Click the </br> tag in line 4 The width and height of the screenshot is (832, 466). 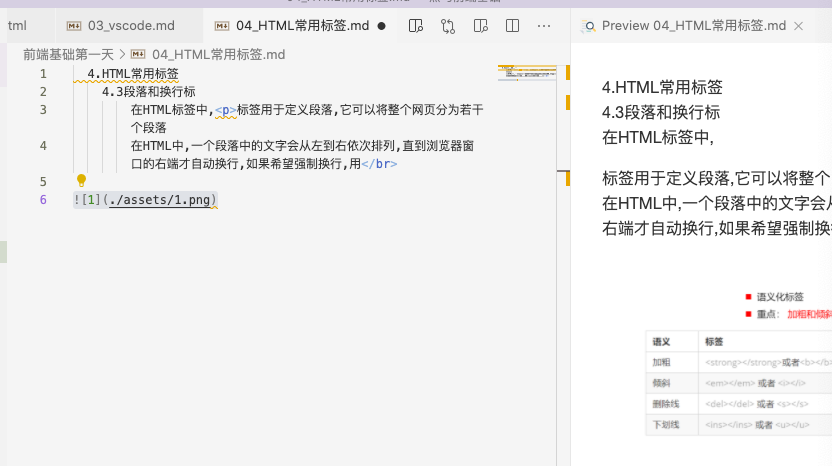click(x=379, y=163)
